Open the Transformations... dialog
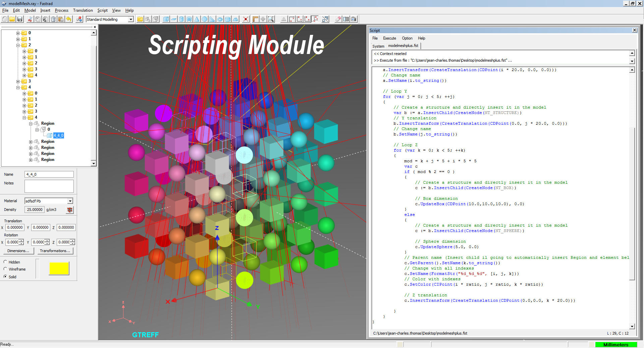The height and width of the screenshot is (348, 644). 55,251
